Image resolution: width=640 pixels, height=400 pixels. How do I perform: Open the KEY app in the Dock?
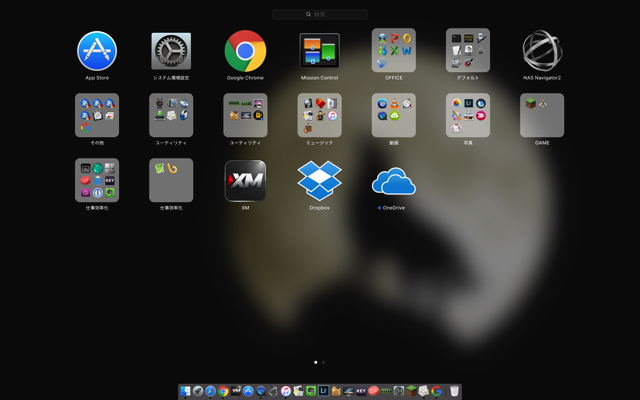coord(361,391)
